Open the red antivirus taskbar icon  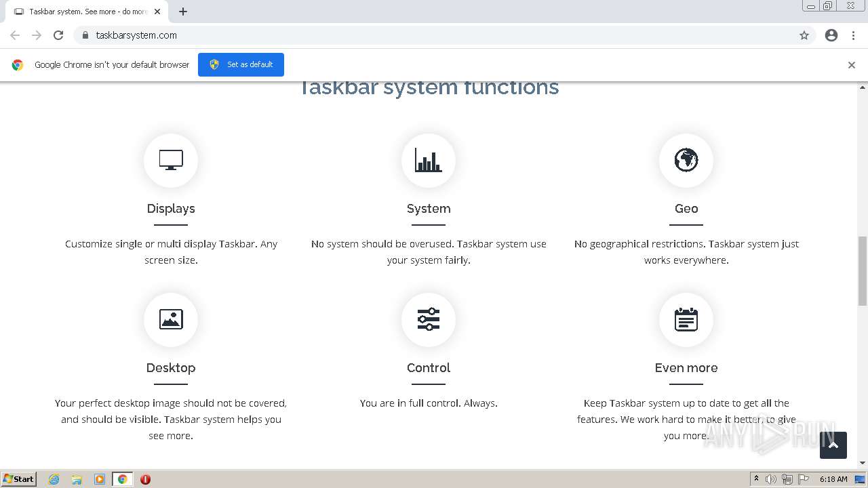(145, 479)
